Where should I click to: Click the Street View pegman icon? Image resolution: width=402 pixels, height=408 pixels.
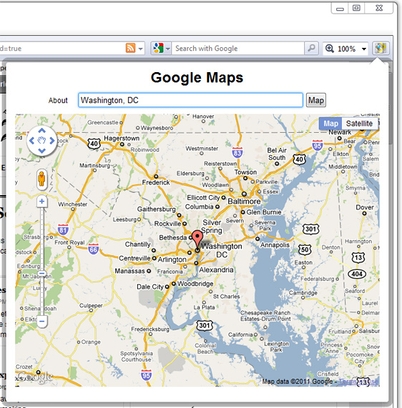(42, 179)
